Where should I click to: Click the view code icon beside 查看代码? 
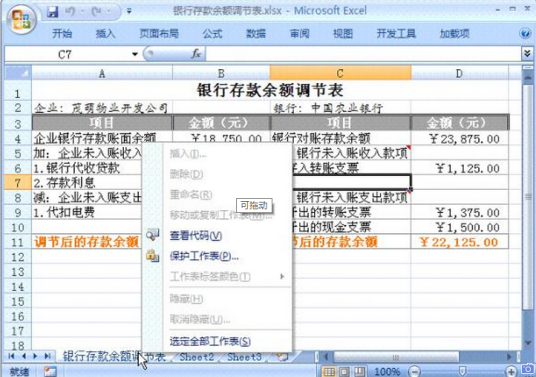point(152,235)
